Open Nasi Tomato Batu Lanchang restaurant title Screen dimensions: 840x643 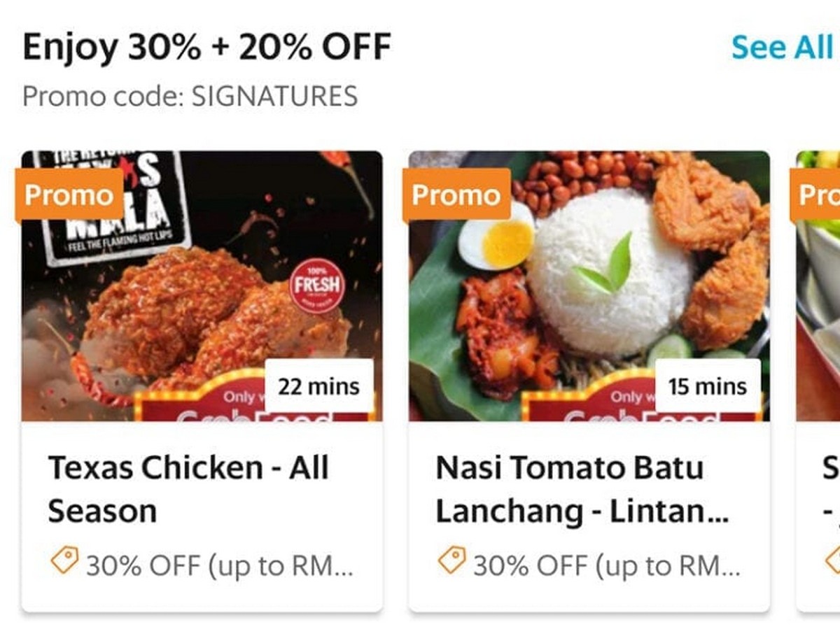coord(582,489)
